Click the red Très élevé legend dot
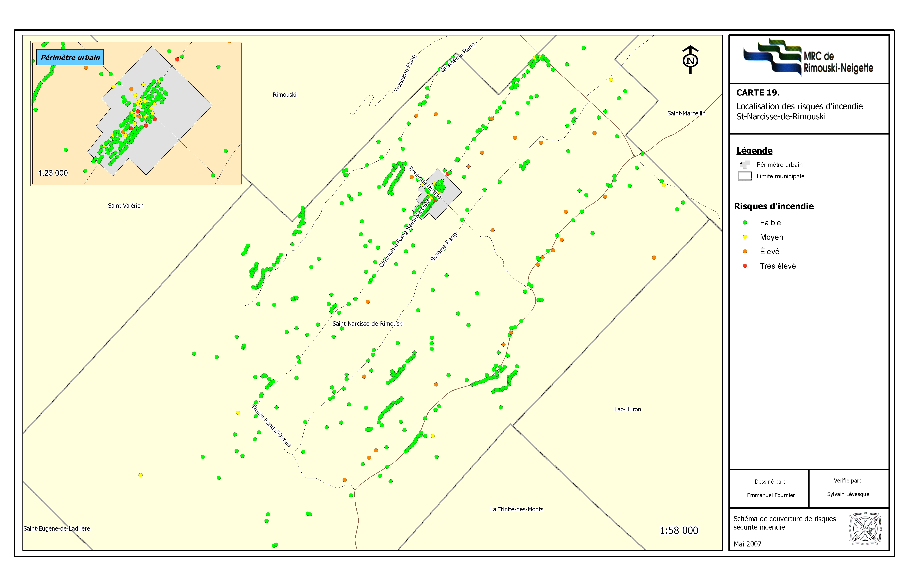This screenshot has height=588, width=909. 745,266
